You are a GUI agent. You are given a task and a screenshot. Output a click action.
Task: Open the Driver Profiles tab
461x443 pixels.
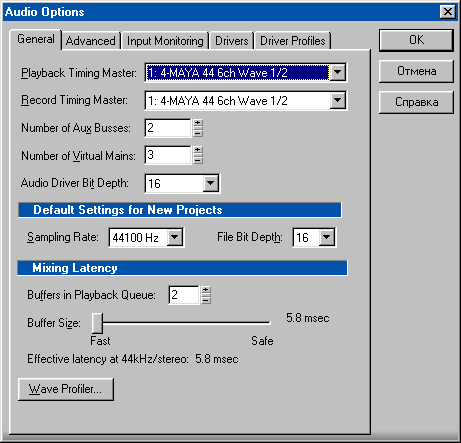(x=293, y=41)
